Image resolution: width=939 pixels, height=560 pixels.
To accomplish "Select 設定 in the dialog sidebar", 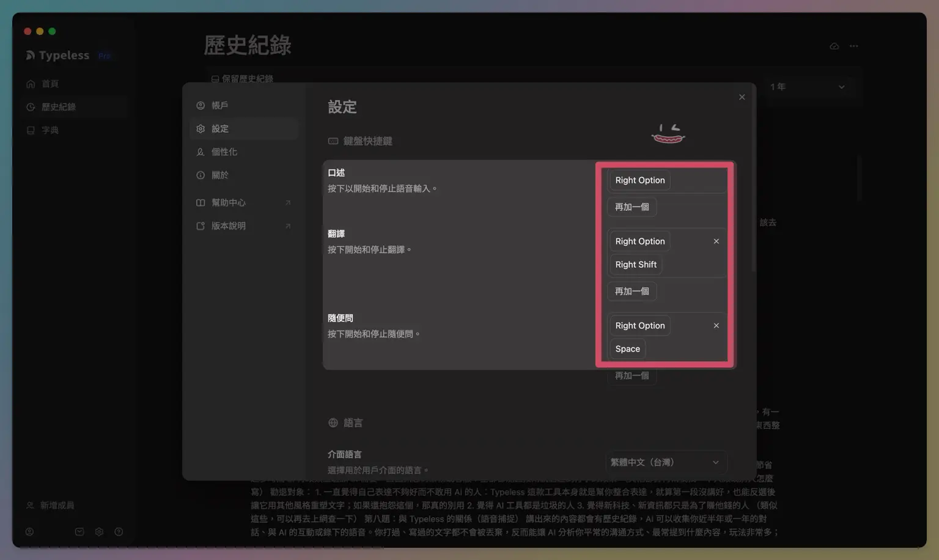I will pos(243,129).
